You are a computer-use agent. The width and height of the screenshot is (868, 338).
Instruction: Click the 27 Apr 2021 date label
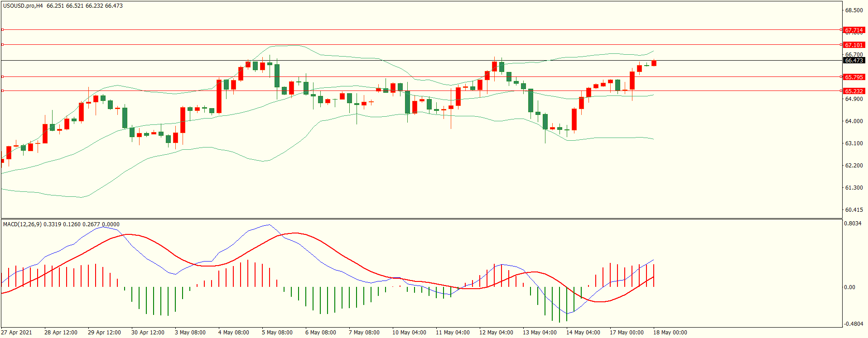(x=17, y=333)
